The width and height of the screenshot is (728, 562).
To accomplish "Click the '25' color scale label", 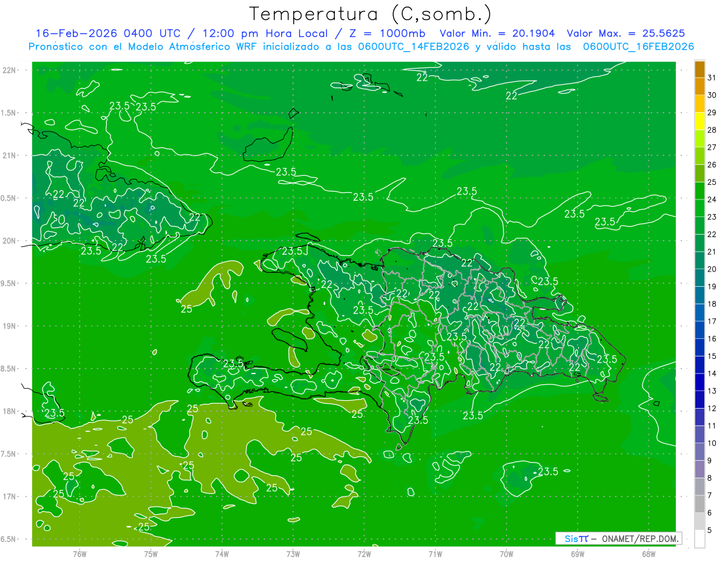I will pos(712,182).
